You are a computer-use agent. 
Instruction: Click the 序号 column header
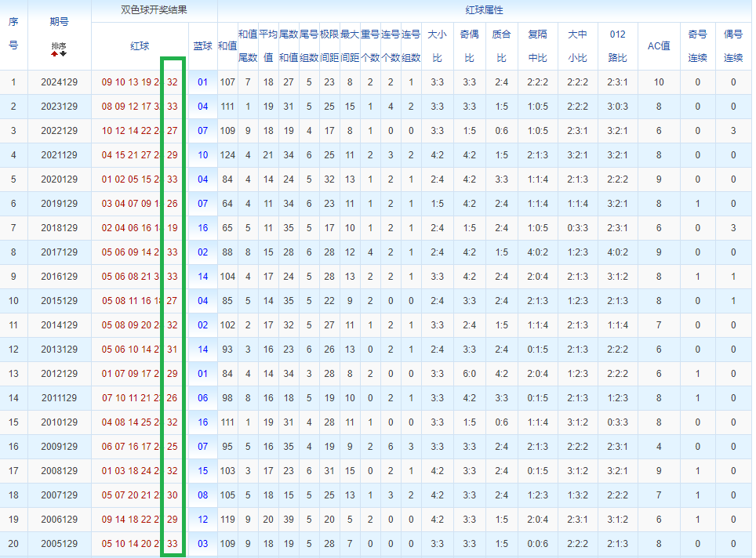13,34
